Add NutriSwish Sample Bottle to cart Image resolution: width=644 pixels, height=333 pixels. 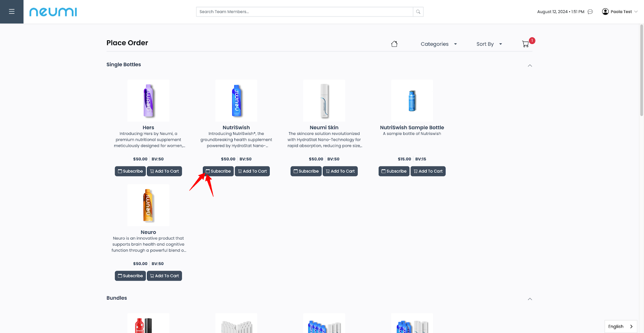pos(428,171)
